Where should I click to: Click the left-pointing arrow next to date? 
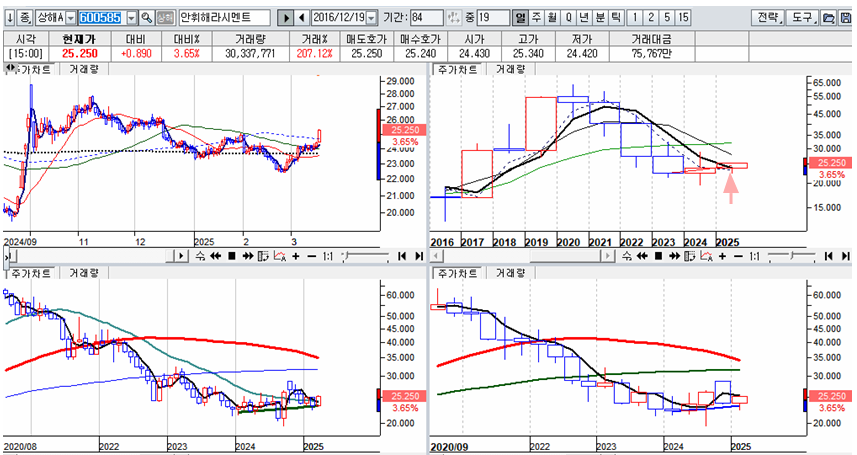(x=302, y=18)
